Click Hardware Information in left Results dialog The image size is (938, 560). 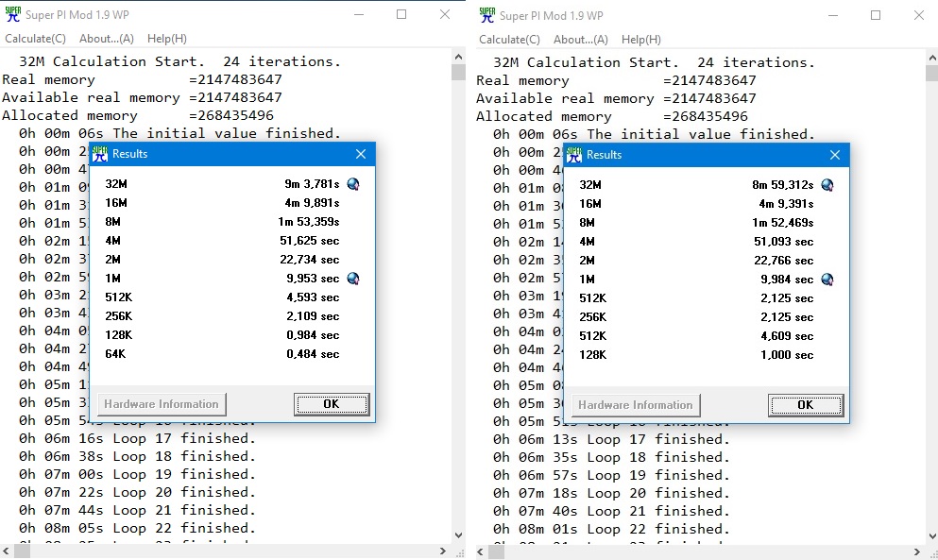click(x=162, y=404)
